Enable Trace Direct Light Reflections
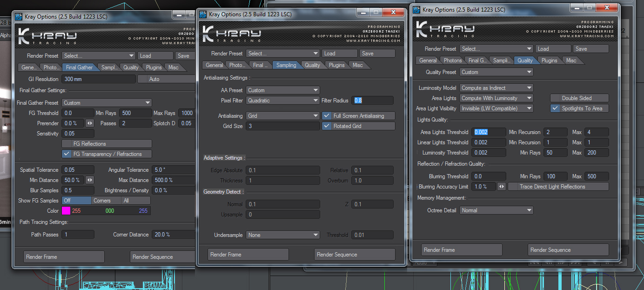Viewport: 644px width, 290px height. pos(557,187)
